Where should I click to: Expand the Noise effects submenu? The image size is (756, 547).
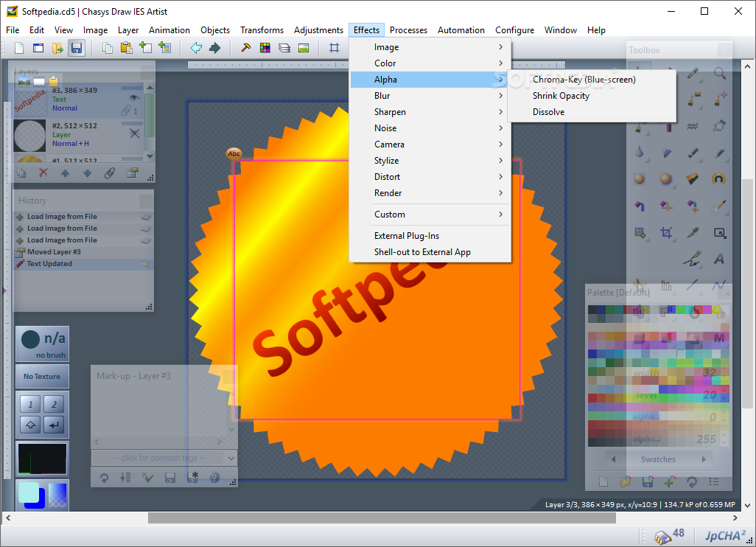point(430,128)
